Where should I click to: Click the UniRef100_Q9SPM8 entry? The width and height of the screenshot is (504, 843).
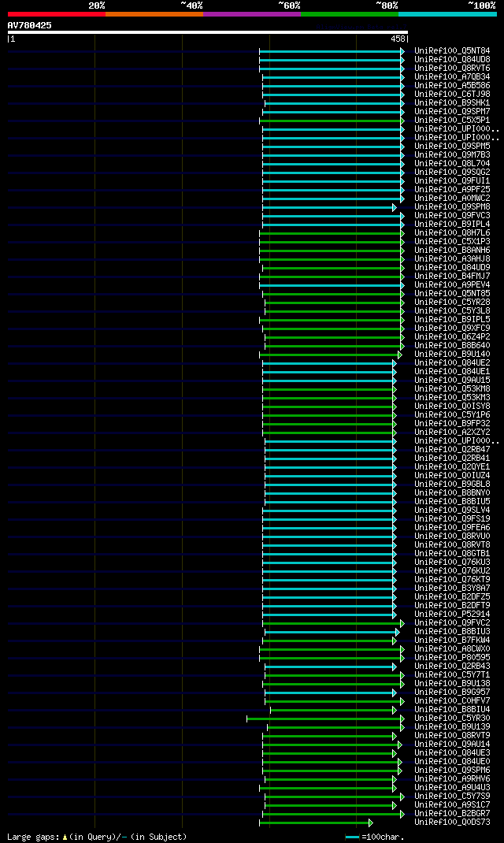pyautogui.click(x=452, y=207)
